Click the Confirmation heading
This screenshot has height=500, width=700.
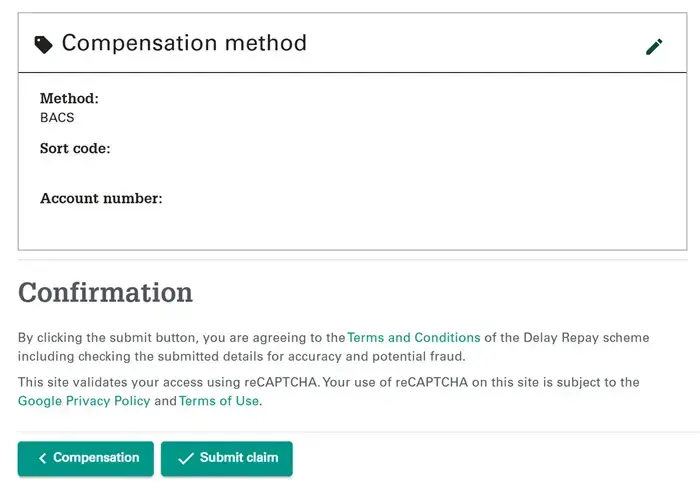105,293
